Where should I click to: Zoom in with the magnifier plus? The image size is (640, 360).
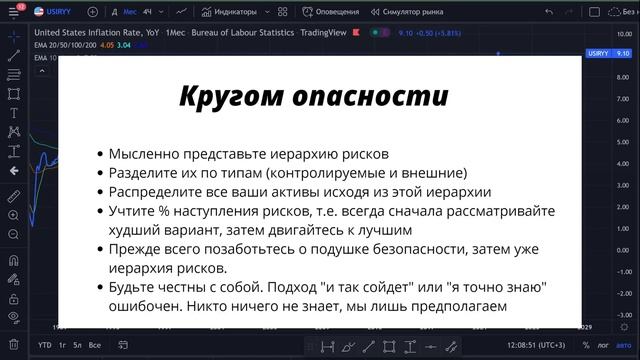tap(14, 215)
